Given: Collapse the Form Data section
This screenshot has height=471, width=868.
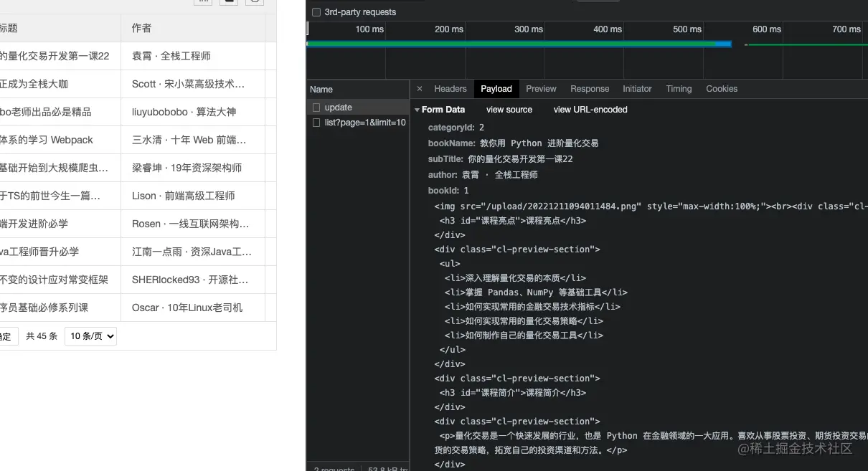Looking at the screenshot, I should pyautogui.click(x=418, y=110).
